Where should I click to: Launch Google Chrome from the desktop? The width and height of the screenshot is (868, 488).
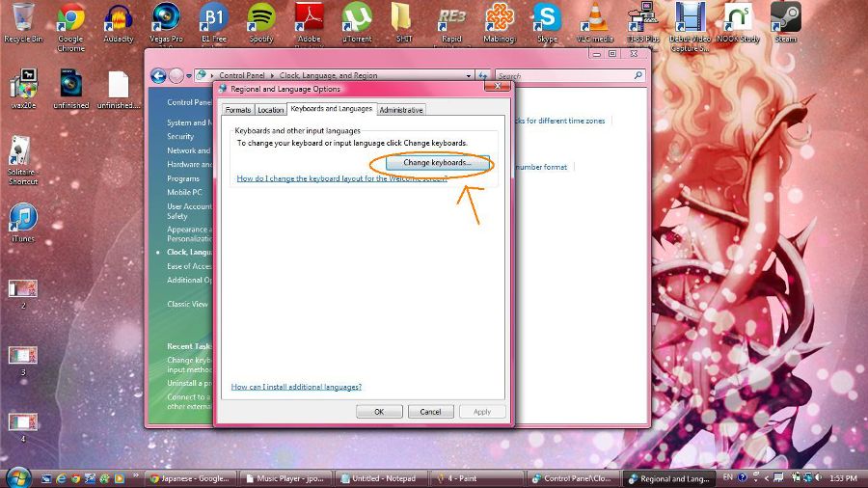point(70,19)
